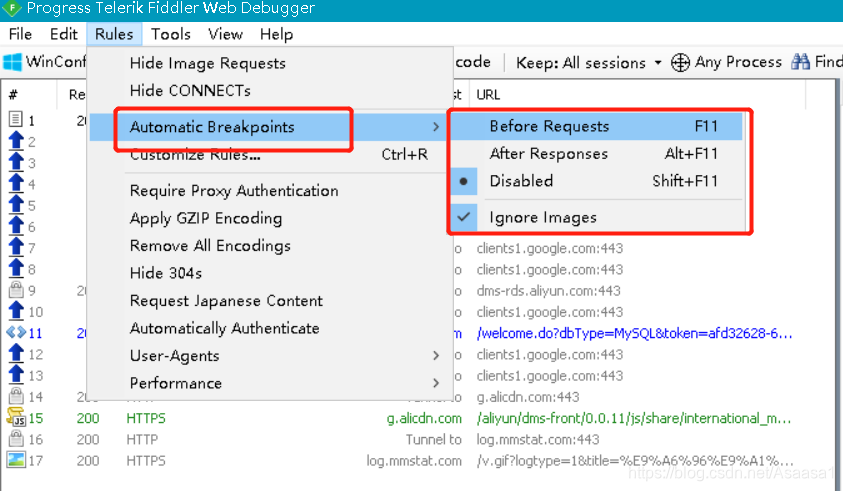Click the # column header
This screenshot has width=843, height=491.
click(x=13, y=95)
